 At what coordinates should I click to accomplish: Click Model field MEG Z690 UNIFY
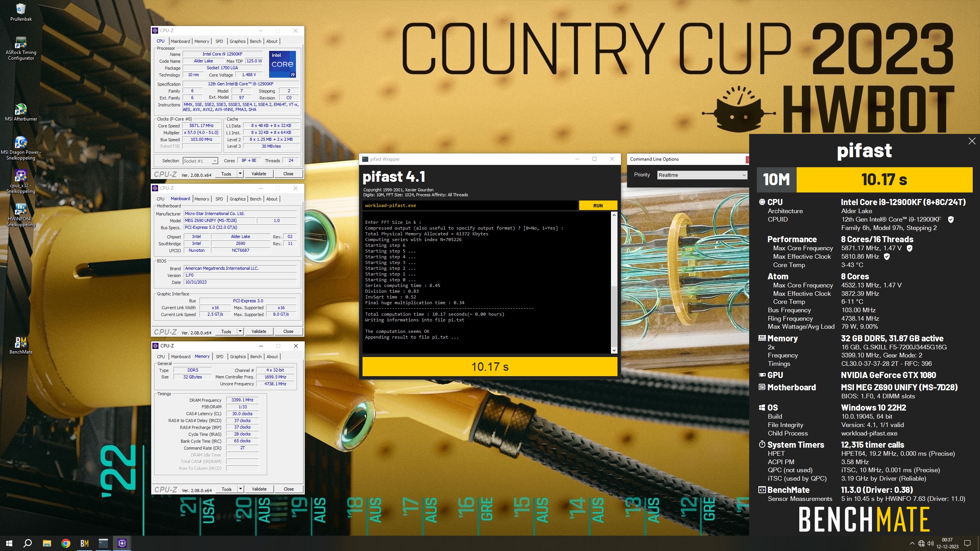220,220
